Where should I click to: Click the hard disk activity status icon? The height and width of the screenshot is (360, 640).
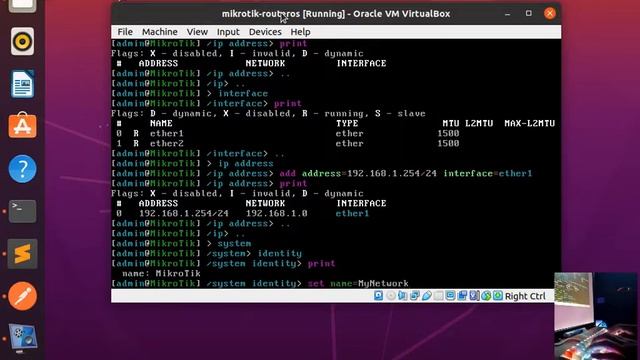pos(378,296)
